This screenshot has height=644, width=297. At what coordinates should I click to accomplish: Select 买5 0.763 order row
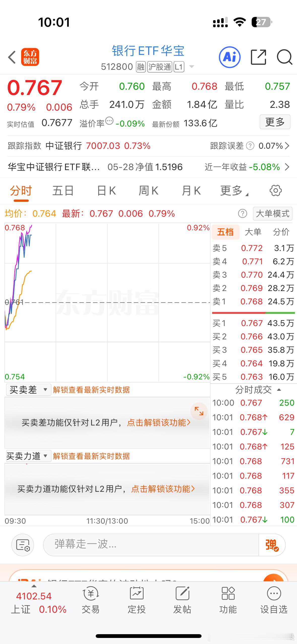click(253, 377)
